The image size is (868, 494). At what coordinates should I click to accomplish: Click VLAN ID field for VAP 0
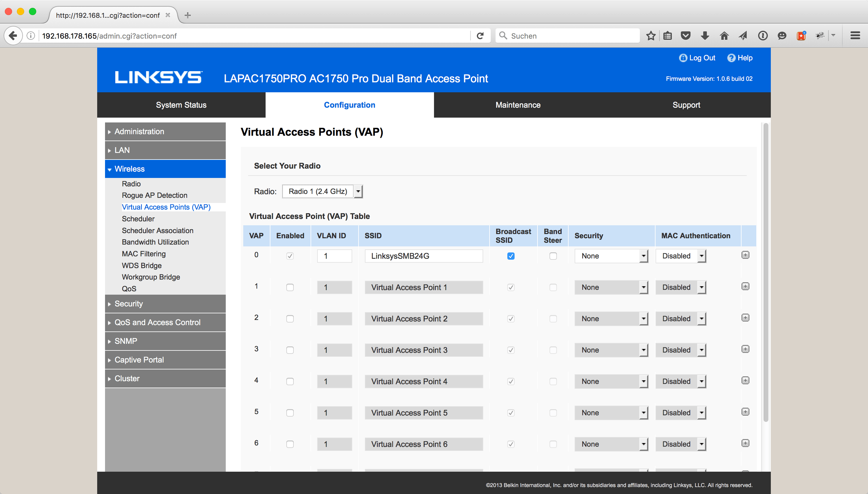point(334,256)
